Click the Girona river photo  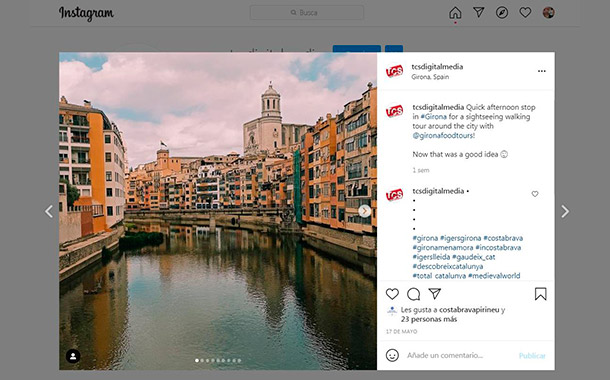[218, 211]
